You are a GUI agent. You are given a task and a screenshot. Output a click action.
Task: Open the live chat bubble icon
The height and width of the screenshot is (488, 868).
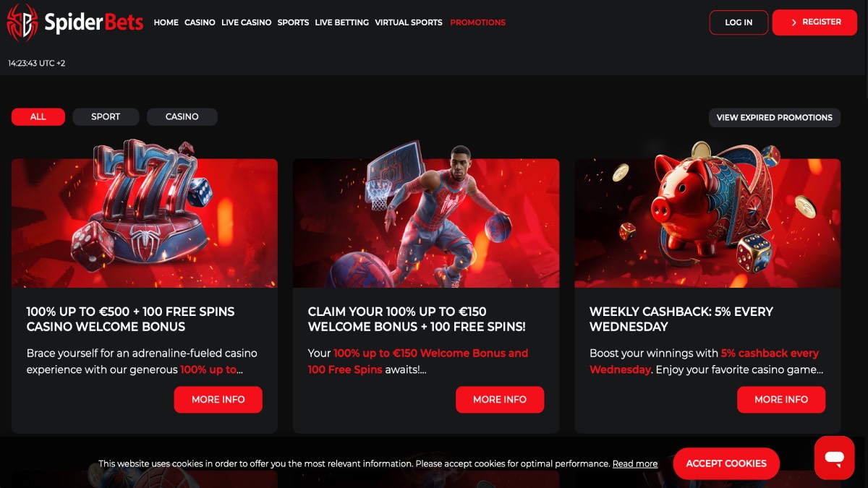[x=834, y=458]
